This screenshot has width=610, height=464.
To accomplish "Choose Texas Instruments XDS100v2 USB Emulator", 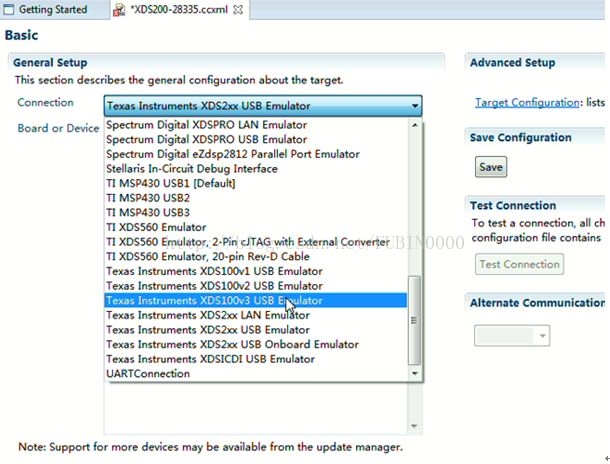I will click(256, 286).
